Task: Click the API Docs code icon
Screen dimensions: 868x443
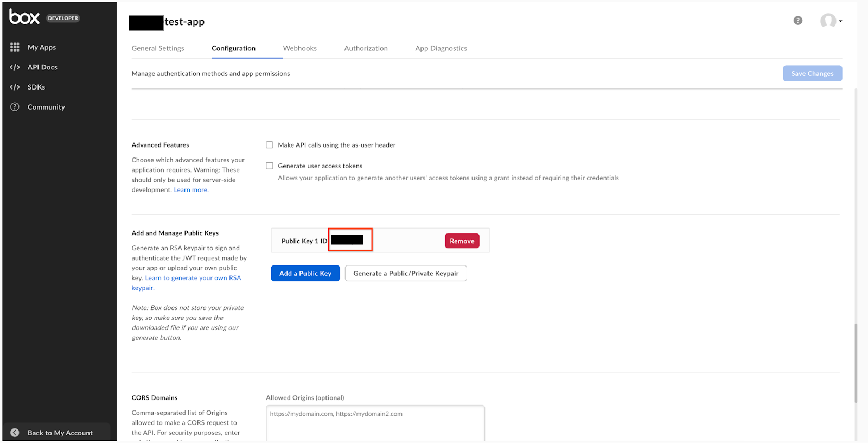Action: pyautogui.click(x=15, y=67)
